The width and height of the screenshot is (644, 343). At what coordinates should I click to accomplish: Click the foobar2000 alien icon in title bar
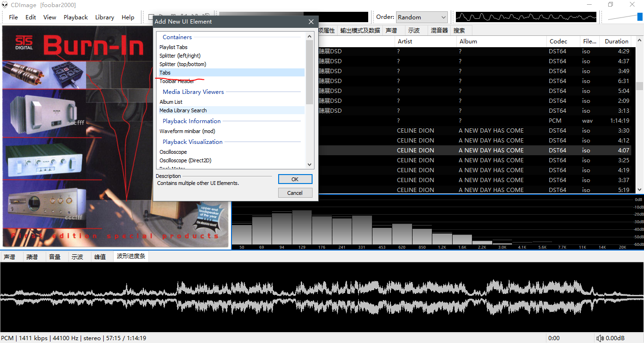(x=5, y=5)
